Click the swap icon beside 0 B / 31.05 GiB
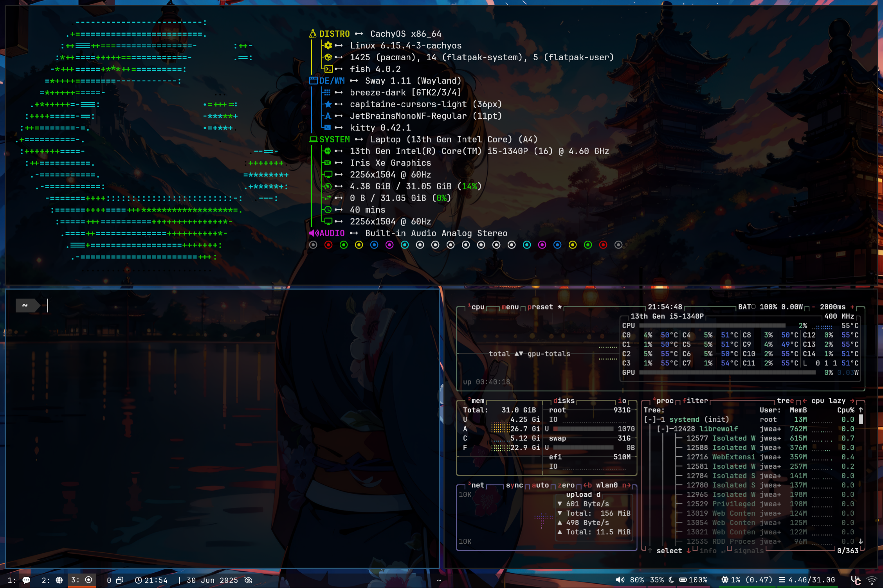883x588 pixels. [x=328, y=198]
